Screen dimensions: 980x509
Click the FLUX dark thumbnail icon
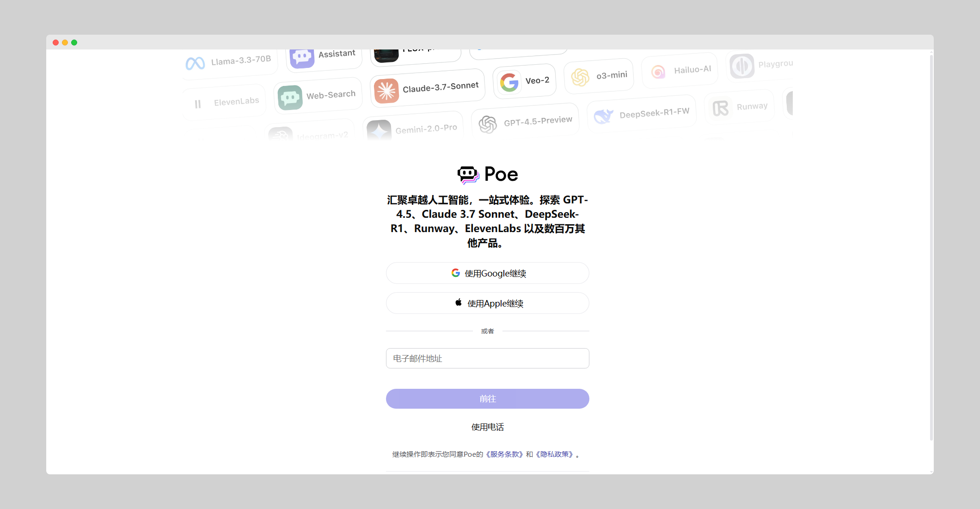tap(386, 55)
